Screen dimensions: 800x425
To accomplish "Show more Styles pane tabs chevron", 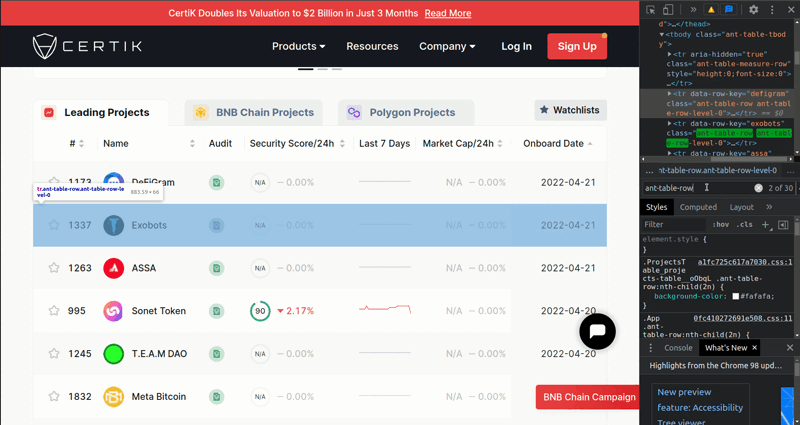I will point(769,207).
